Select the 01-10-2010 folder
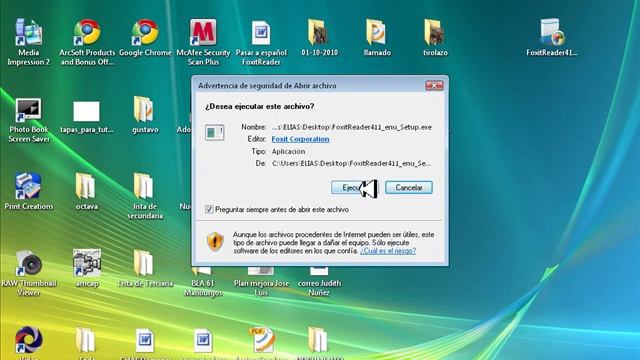 tap(319, 38)
